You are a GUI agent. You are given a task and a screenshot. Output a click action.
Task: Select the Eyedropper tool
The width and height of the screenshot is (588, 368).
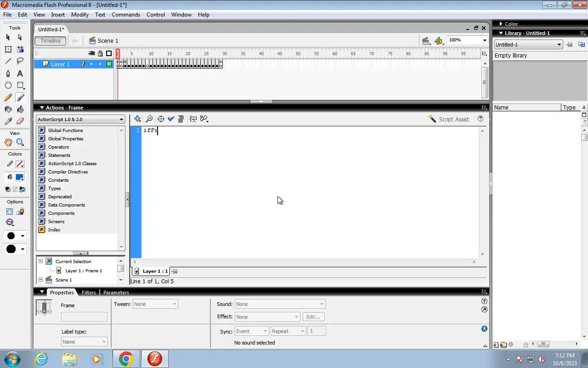(x=8, y=121)
